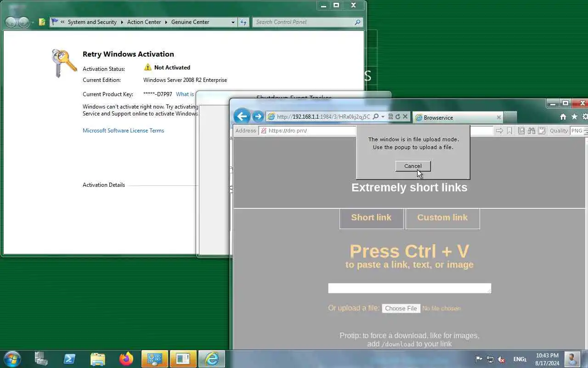Viewport: 588px width, 368px height.
Task: Click the Control Panel search magnifier icon
Action: (357, 22)
